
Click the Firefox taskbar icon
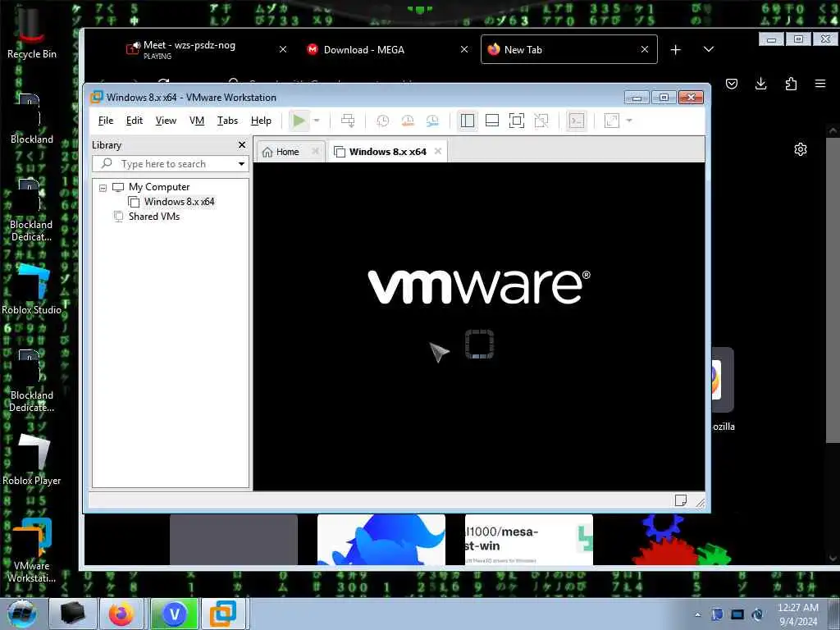click(x=121, y=614)
